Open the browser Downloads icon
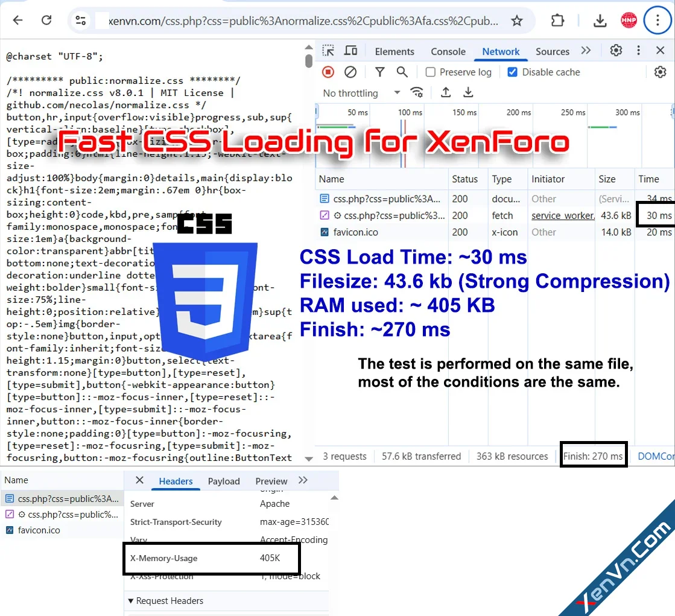Viewport: 675px width, 616px height. click(600, 21)
